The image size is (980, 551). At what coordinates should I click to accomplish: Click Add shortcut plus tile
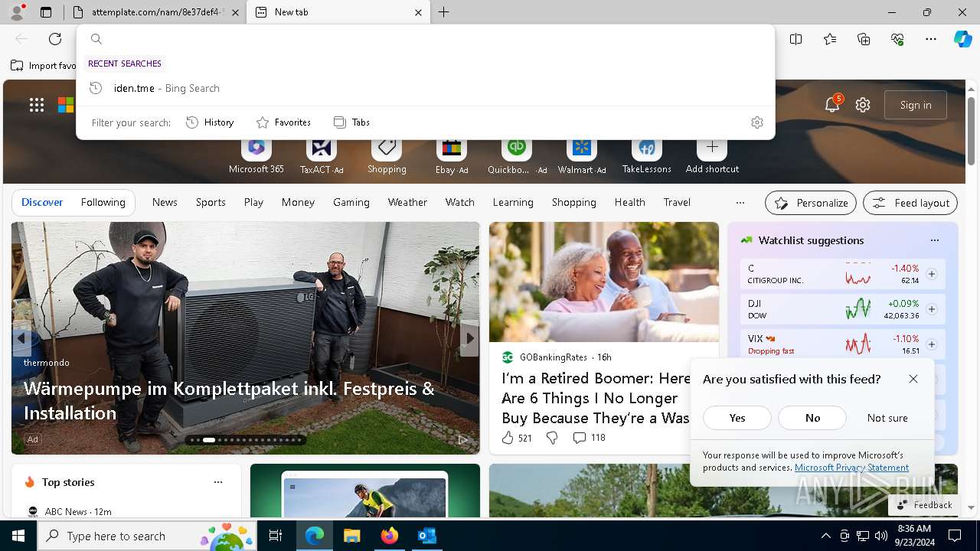coord(712,155)
